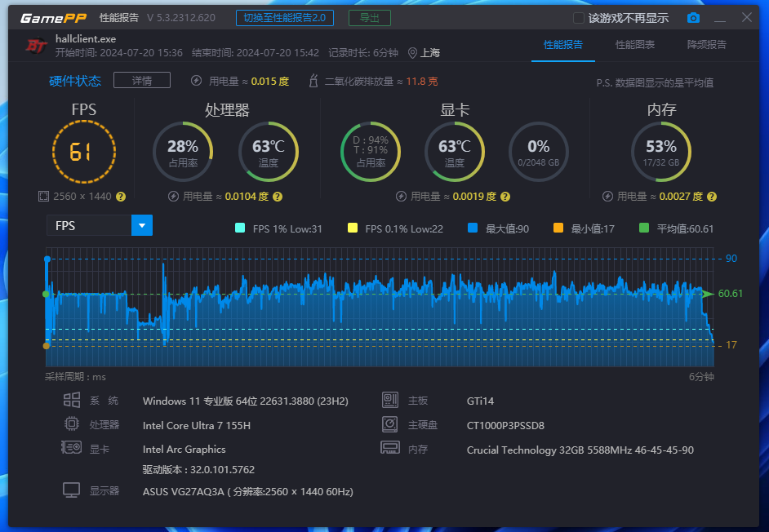Click the 导出 export button

369,18
